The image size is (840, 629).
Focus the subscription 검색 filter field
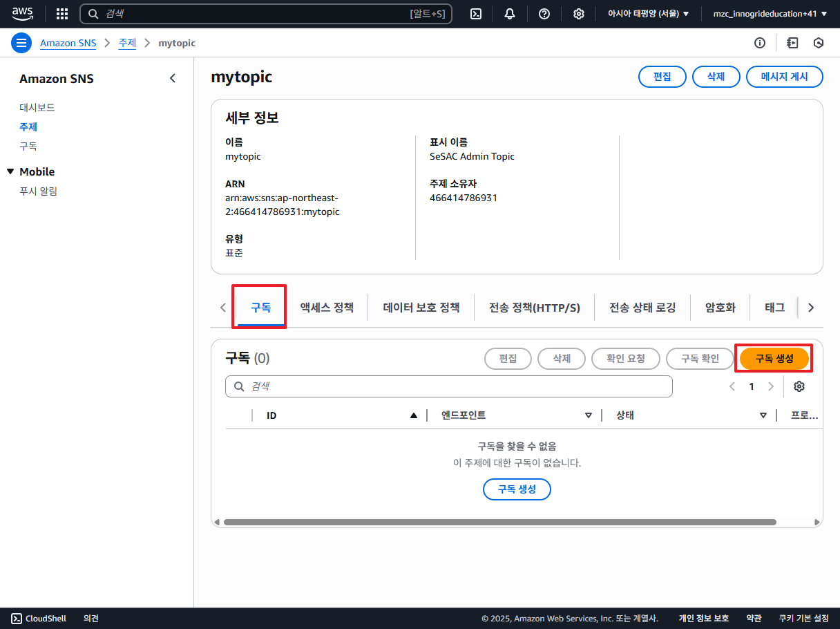tap(449, 386)
